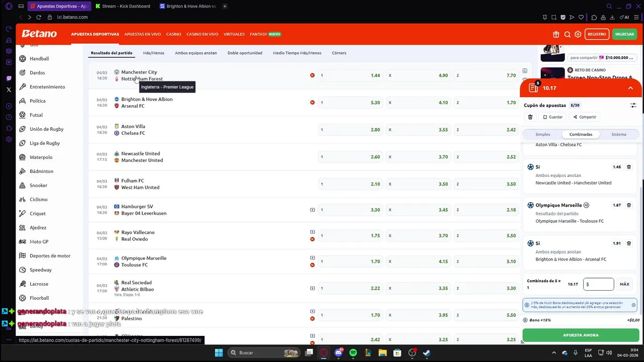The height and width of the screenshot is (362, 644).
Task: Open Twitch in Opera sidebar
Action: [9, 78]
